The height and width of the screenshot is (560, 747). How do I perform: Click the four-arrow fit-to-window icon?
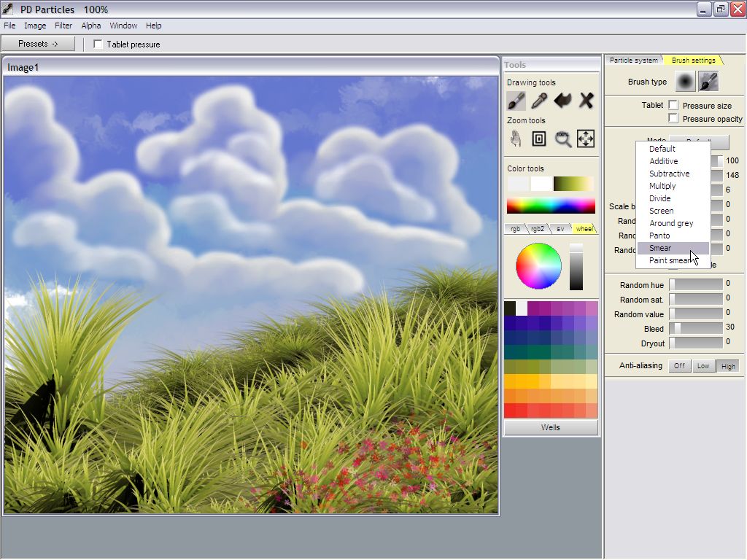point(586,139)
